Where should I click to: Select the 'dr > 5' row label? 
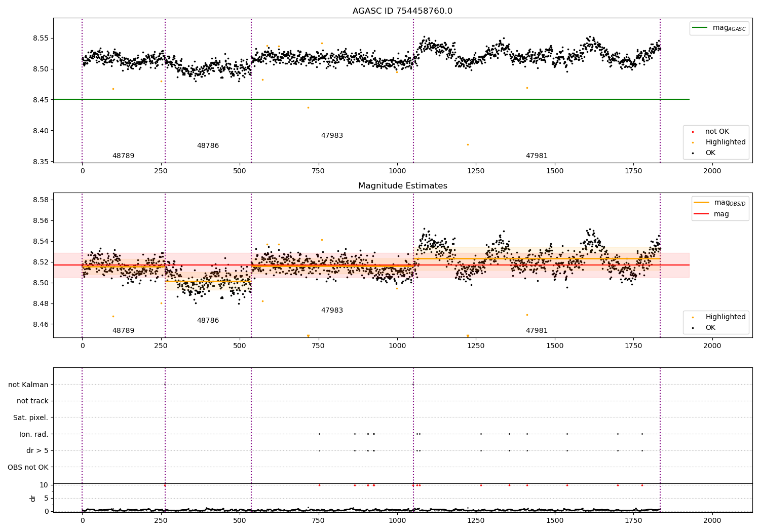[37, 451]
